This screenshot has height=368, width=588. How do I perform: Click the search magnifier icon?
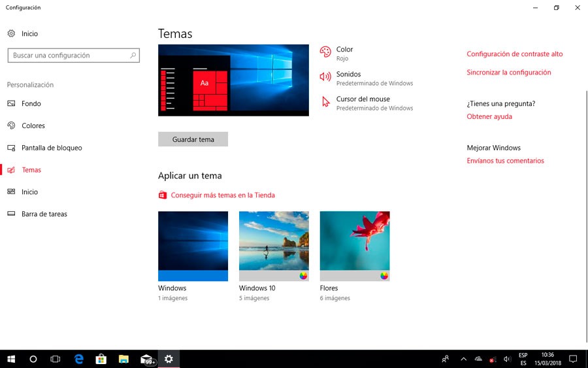click(133, 56)
